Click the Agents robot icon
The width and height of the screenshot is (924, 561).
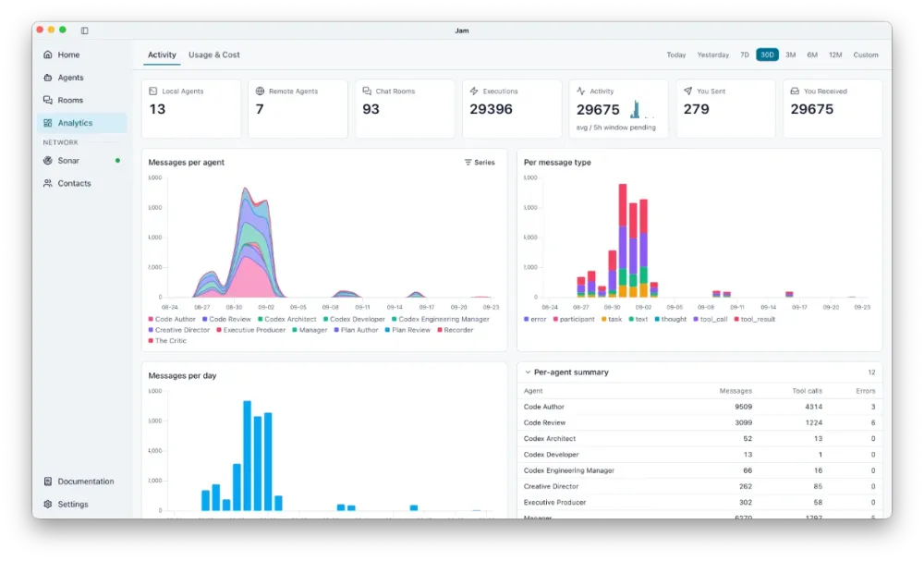point(48,78)
